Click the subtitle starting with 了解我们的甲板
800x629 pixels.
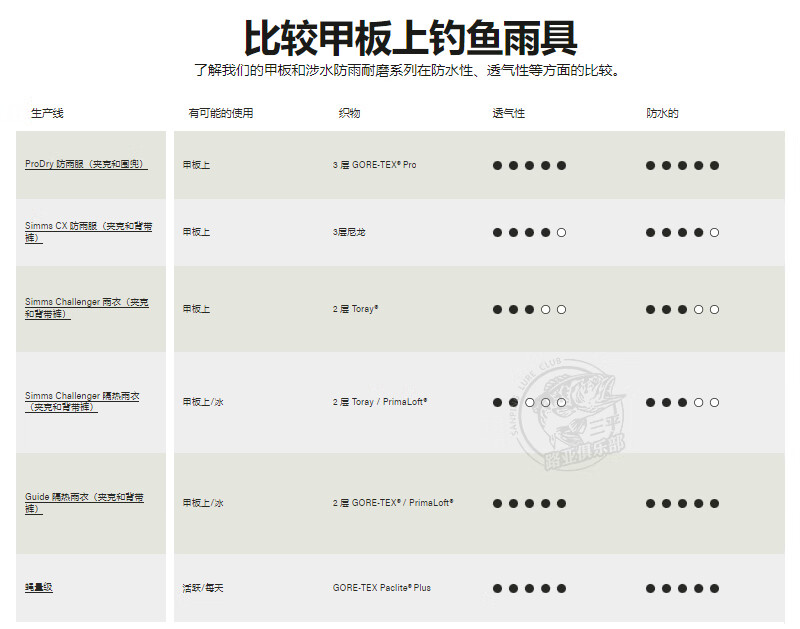point(408,70)
